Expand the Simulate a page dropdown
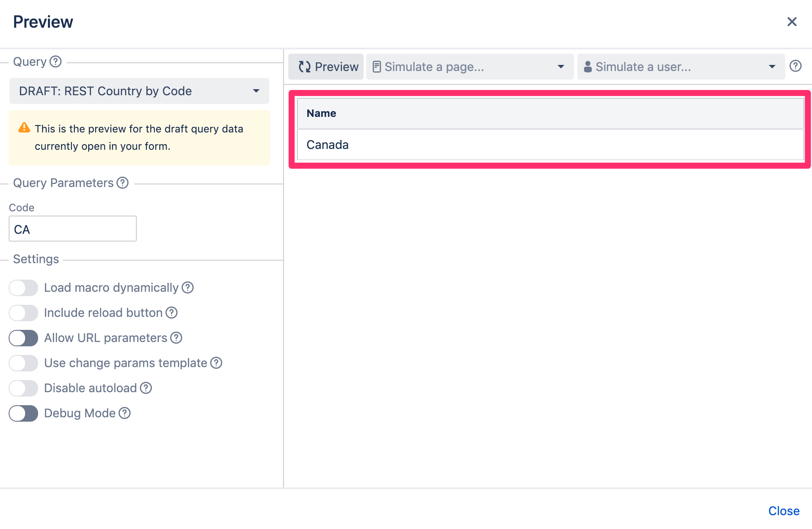This screenshot has width=812, height=529. click(470, 67)
